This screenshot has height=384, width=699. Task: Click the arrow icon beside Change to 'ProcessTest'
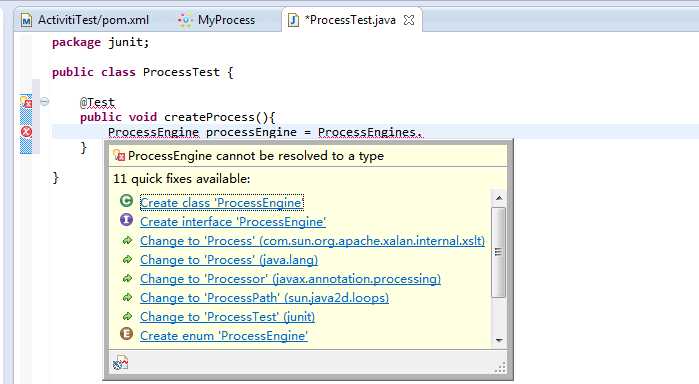click(127, 316)
